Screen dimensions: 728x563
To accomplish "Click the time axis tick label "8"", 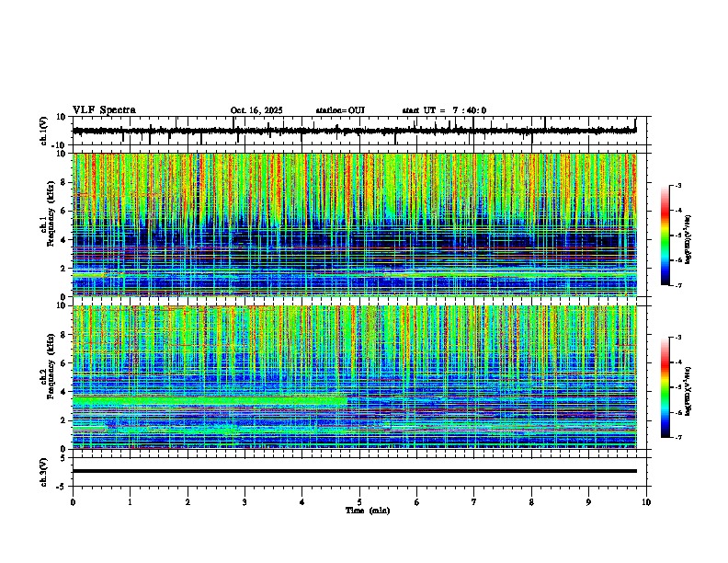I will pos(531,502).
